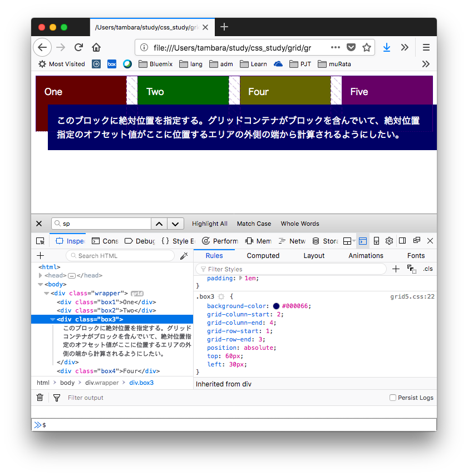Open the lang bookmarks folder
Screen dimensions: 468x476
(x=191, y=64)
